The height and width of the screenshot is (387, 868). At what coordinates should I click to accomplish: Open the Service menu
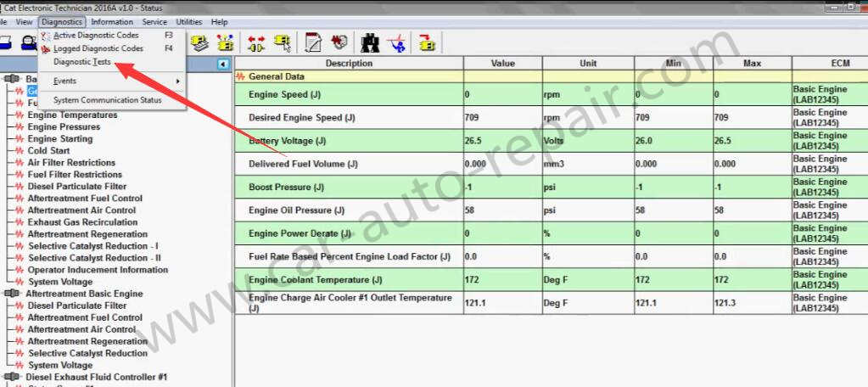(154, 22)
